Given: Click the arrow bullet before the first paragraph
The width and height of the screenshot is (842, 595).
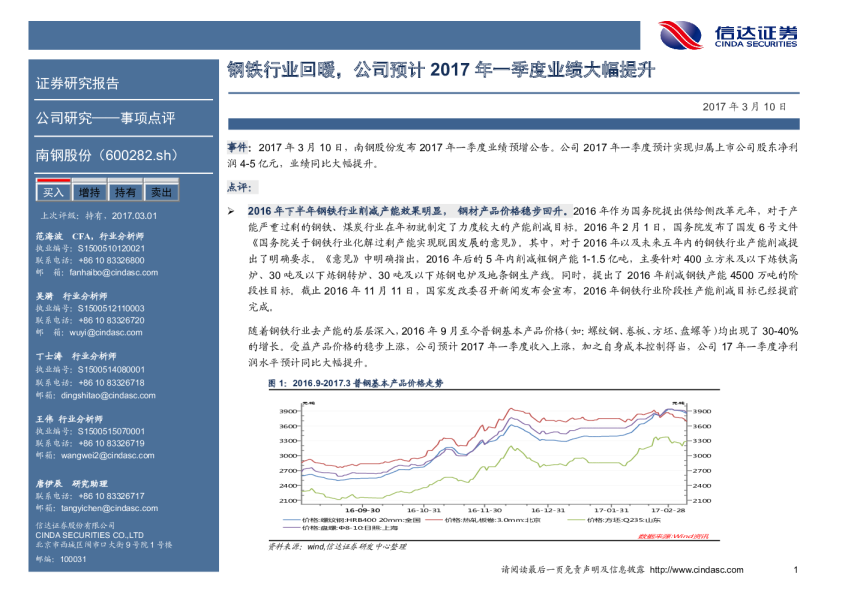Looking at the screenshot, I should tap(231, 211).
